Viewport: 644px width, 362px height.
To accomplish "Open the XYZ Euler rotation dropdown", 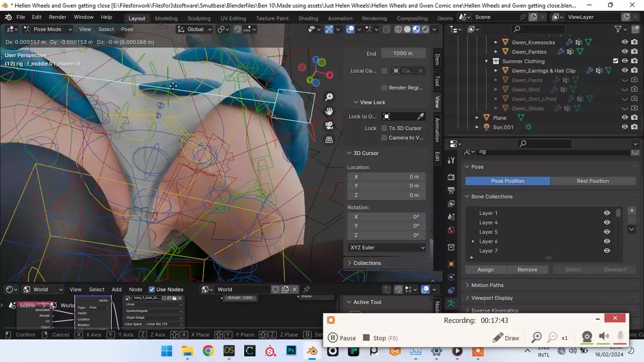I will point(387,247).
